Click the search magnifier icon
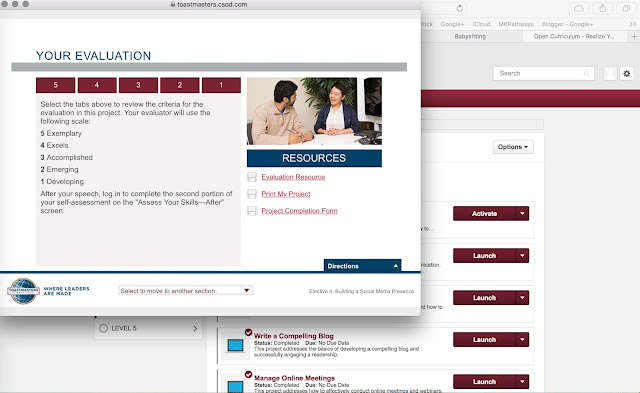The height and width of the screenshot is (393, 640). (x=587, y=73)
